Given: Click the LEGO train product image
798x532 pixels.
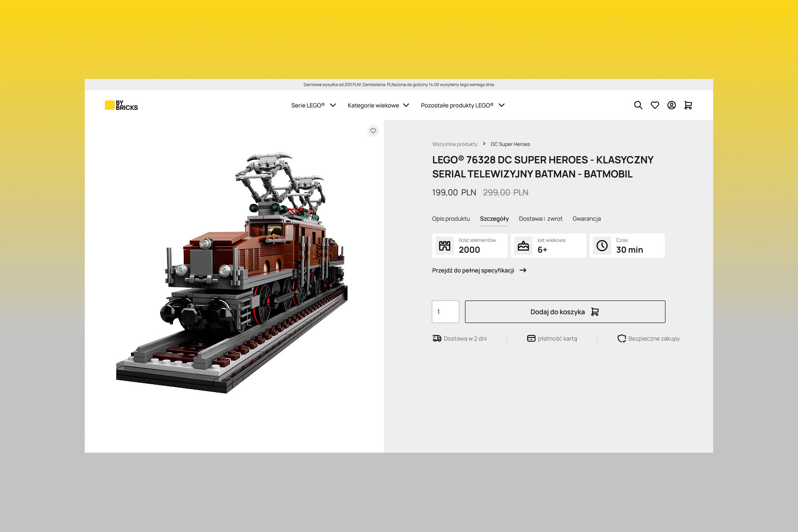Looking at the screenshot, I should coord(232,273).
